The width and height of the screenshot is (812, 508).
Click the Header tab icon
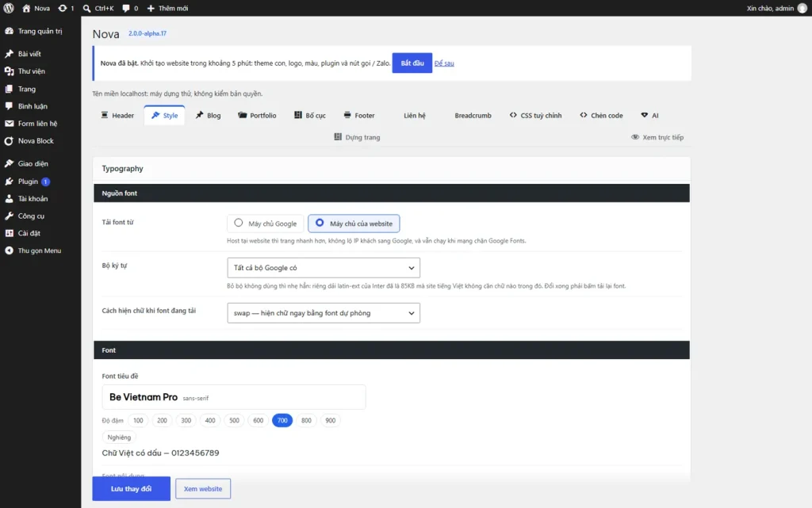coord(105,115)
